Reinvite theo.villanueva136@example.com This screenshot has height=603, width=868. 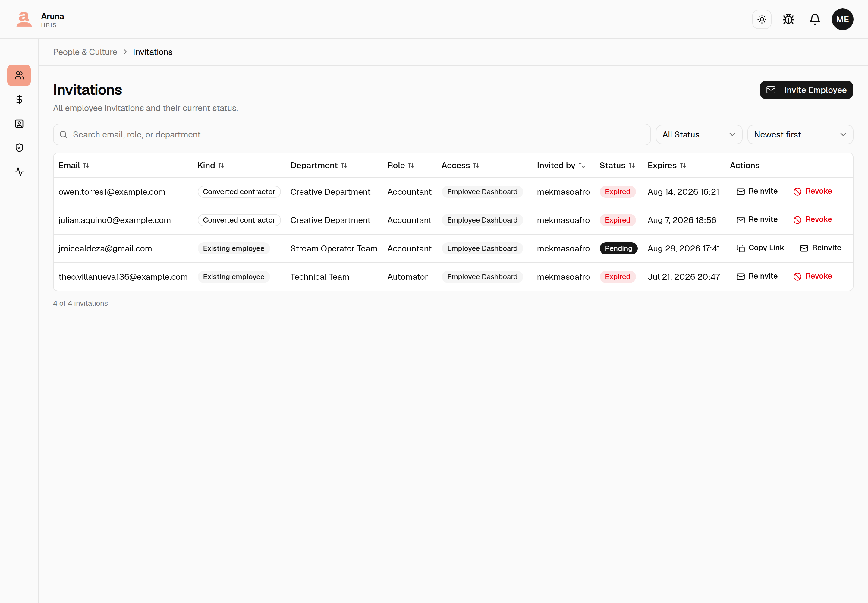[x=757, y=276]
